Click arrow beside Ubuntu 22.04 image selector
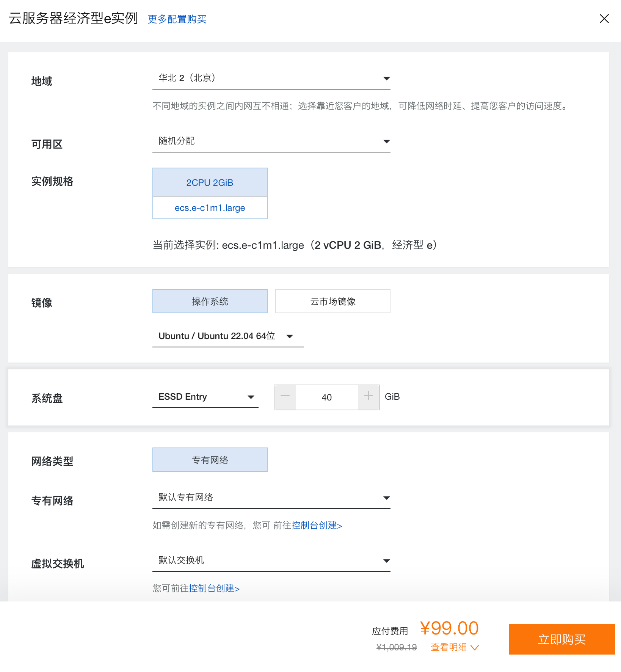 click(290, 336)
